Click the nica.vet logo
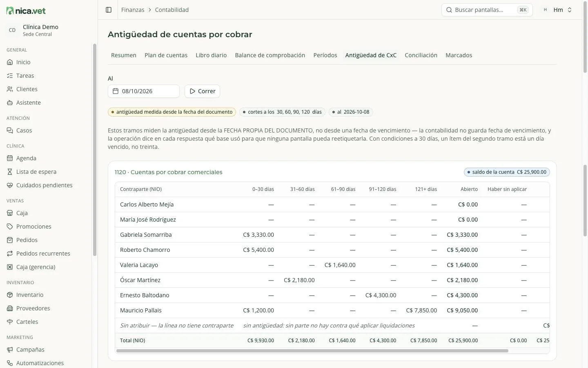This screenshot has width=588, height=368. coord(26,11)
